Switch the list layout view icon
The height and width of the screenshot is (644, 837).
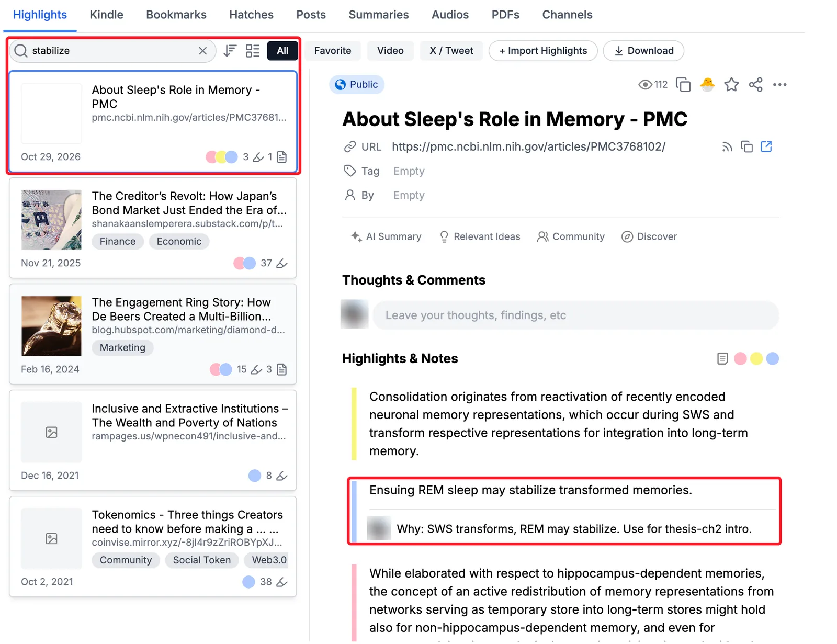[x=253, y=51]
